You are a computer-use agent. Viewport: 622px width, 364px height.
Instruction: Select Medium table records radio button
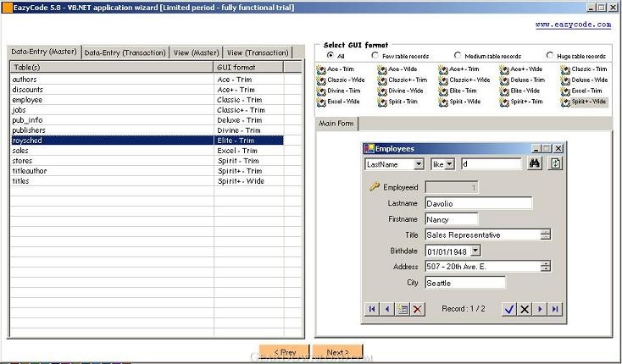(x=458, y=55)
